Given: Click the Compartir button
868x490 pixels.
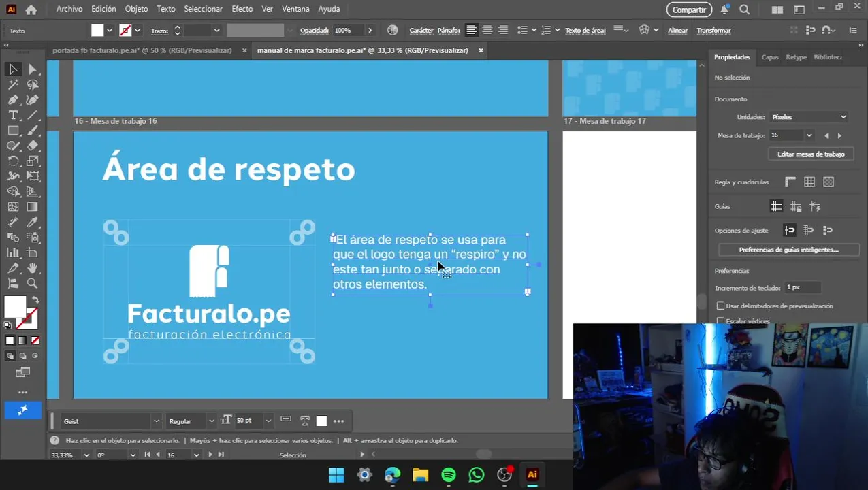Looking at the screenshot, I should tap(689, 10).
